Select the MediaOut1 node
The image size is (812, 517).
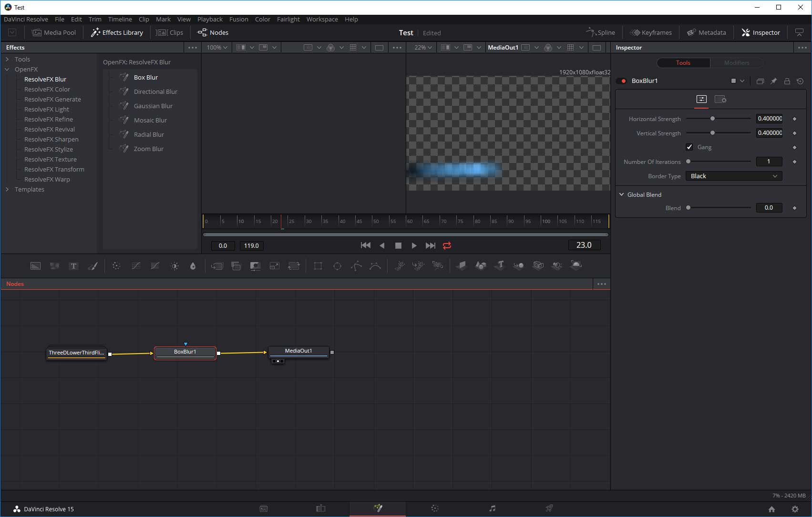click(298, 352)
